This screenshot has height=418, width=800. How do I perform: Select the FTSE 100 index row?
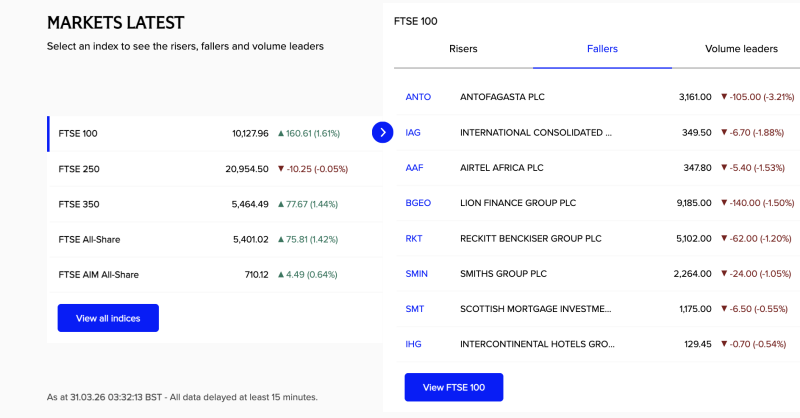(215, 134)
